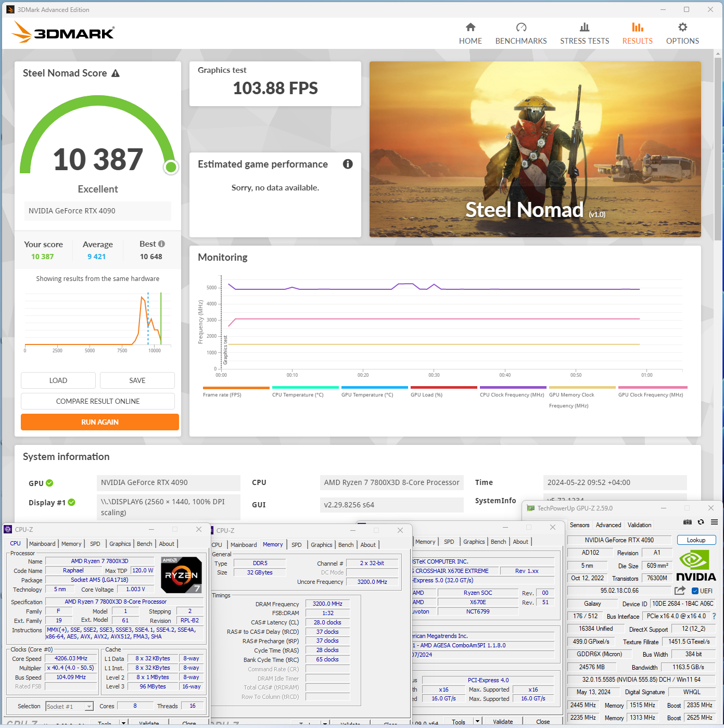
Task: Click the Lookup button in GPU-Z
Action: 696,540
